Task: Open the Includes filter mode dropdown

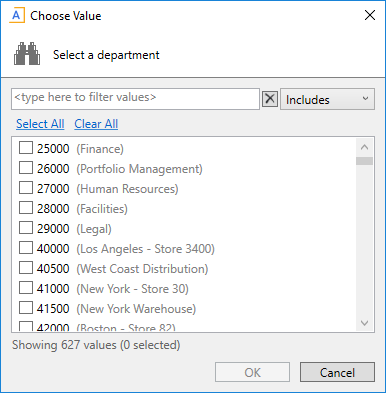Action: click(327, 99)
